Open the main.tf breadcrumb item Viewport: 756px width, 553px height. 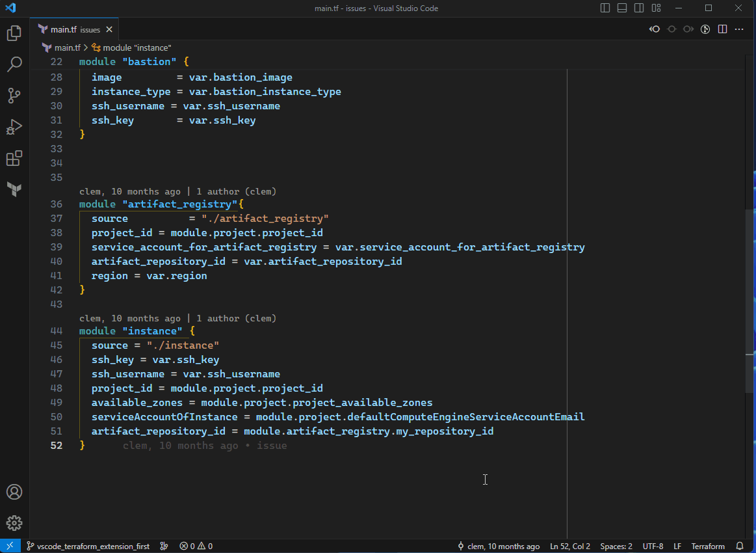(67, 47)
